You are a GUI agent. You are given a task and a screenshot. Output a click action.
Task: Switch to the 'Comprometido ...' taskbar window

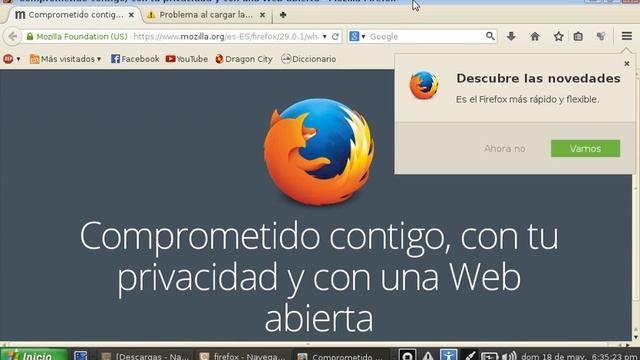click(340, 356)
